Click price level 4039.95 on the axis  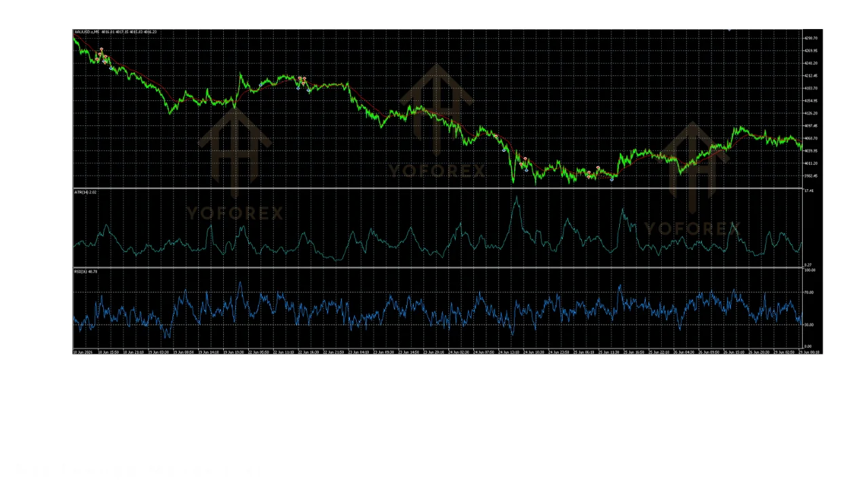pyautogui.click(x=810, y=151)
